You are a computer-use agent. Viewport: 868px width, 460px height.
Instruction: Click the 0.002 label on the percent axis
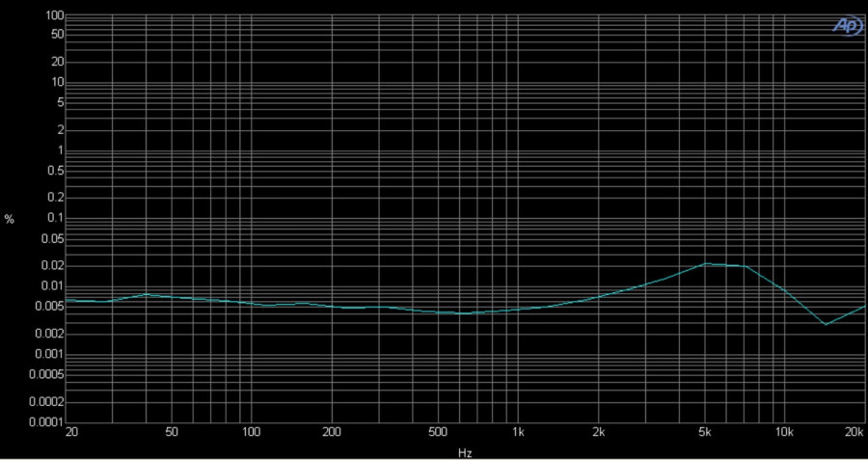pyautogui.click(x=48, y=334)
